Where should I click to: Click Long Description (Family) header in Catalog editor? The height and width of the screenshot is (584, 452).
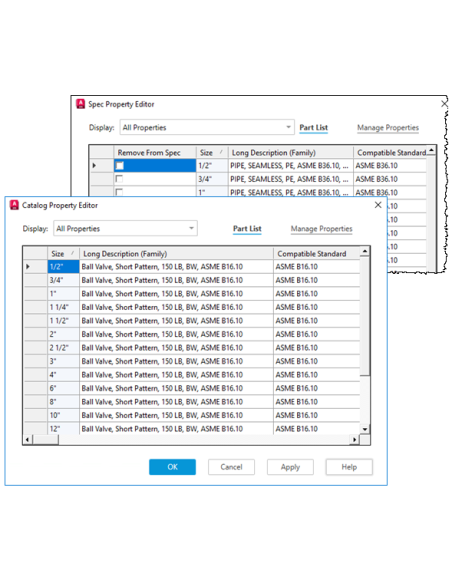pyautogui.click(x=176, y=254)
